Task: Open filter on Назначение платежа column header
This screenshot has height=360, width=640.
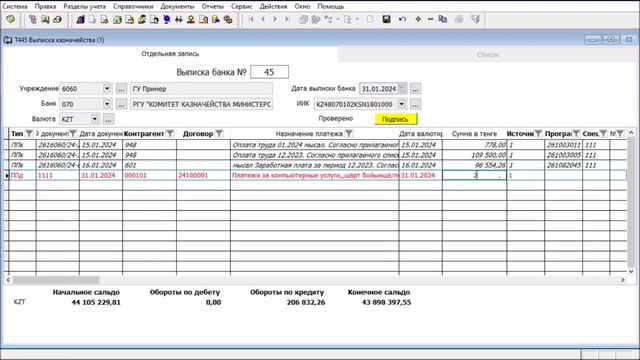Action: (349, 133)
